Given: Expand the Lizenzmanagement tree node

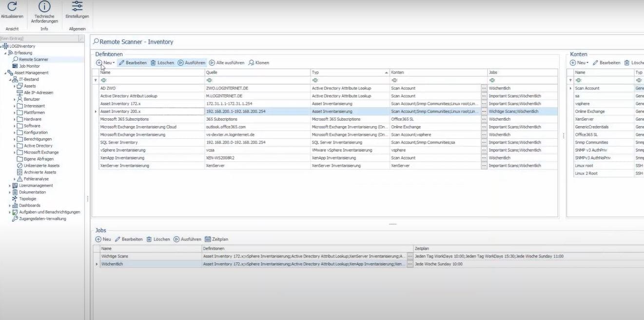Looking at the screenshot, I should 10,186.
